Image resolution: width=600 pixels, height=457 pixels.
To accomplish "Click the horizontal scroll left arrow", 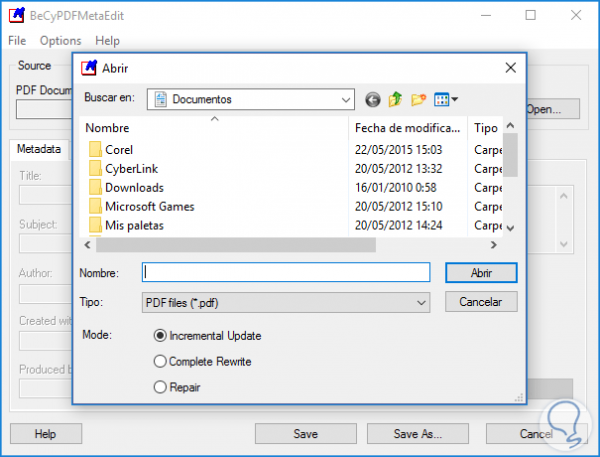I will click(x=88, y=245).
